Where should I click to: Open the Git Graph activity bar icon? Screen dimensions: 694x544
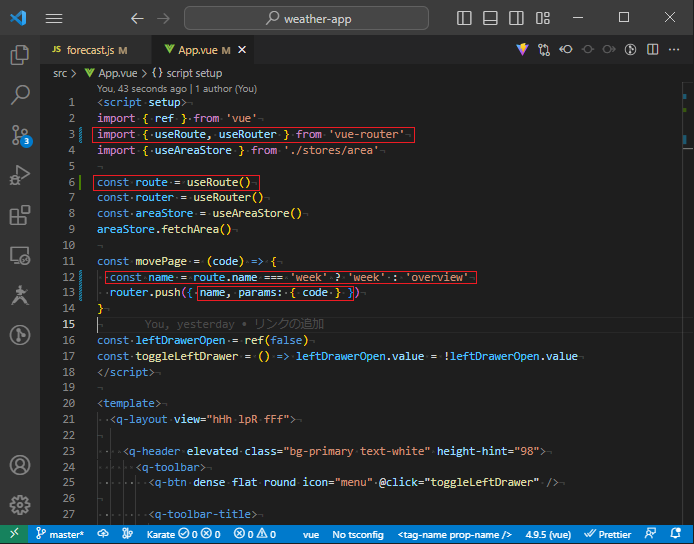click(19, 335)
